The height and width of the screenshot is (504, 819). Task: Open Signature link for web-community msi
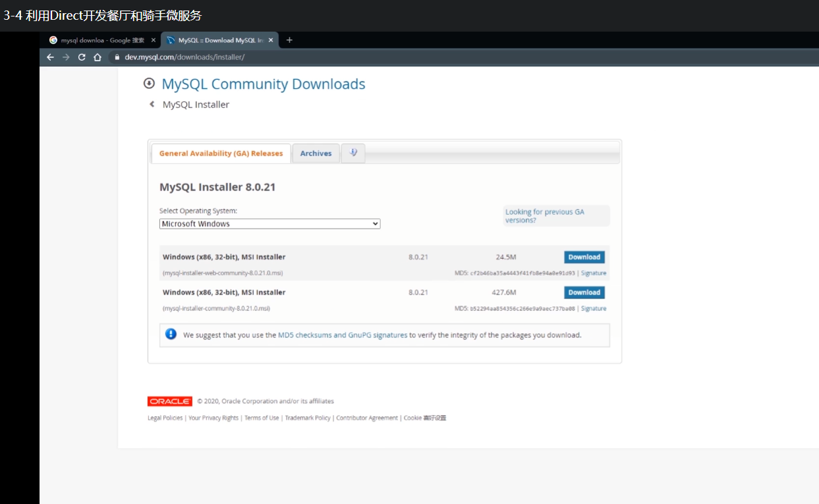tap(594, 273)
